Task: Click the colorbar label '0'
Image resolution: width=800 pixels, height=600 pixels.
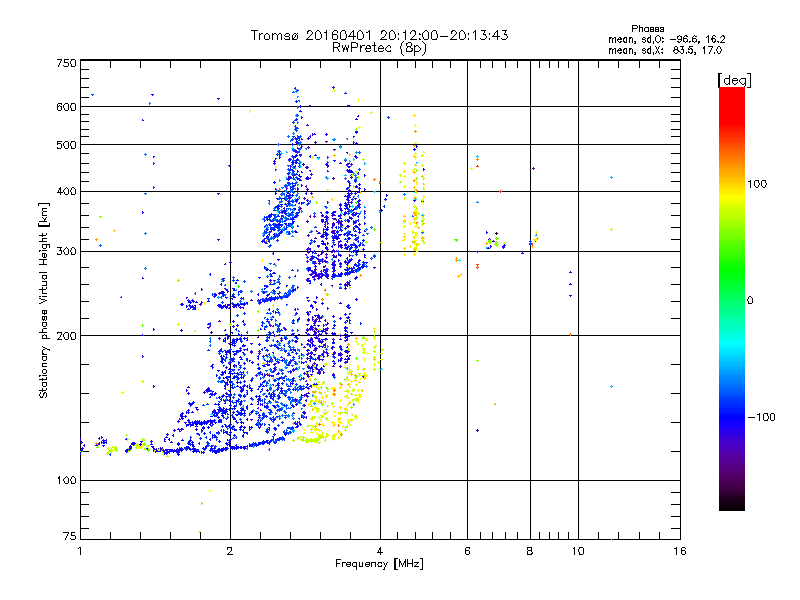Action: [750, 300]
